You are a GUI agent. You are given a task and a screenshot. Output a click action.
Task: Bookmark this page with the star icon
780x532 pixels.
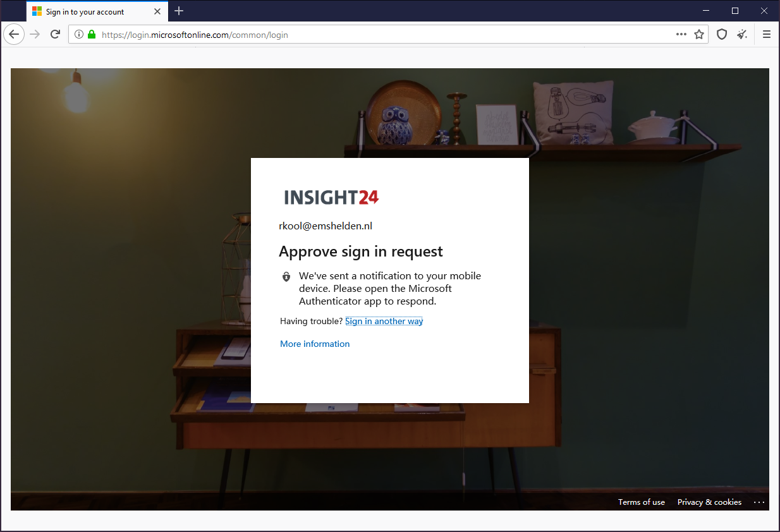699,35
